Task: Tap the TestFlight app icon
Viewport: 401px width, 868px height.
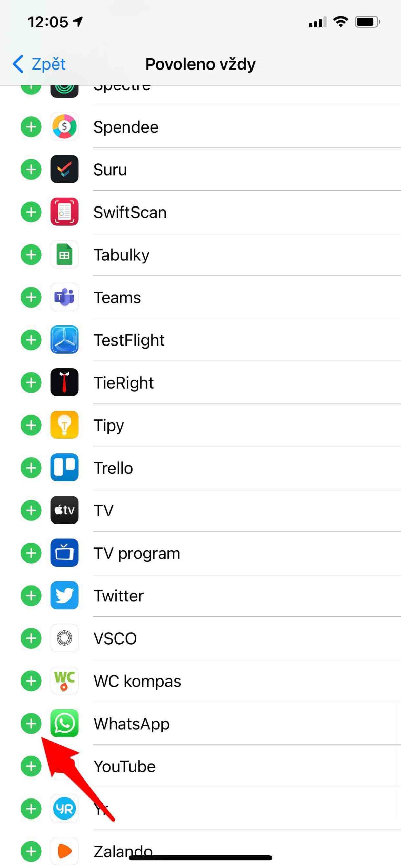Action: [64, 340]
